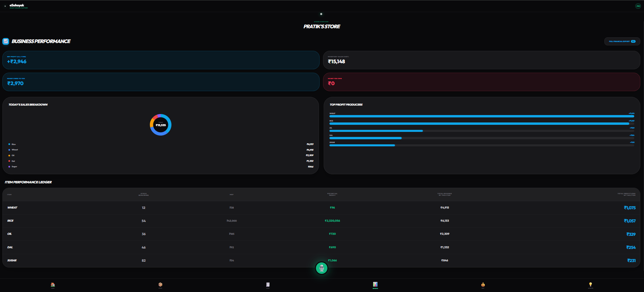Click the Total Revenue column header

(445, 194)
